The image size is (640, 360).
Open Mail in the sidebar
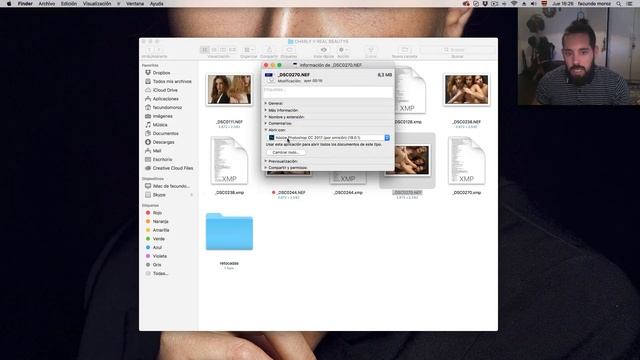(153, 151)
